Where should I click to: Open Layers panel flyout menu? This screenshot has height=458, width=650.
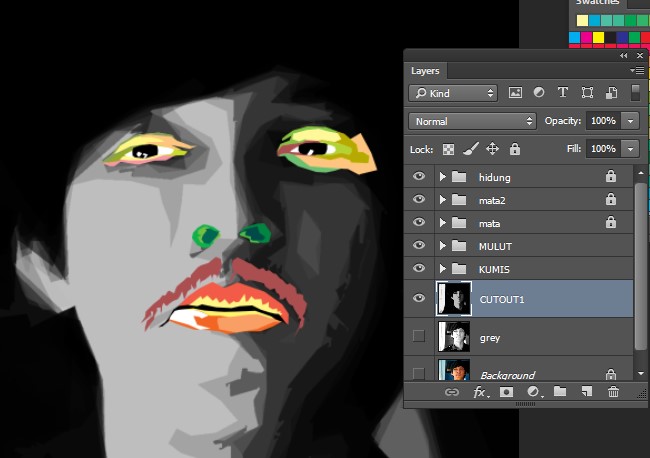(638, 70)
